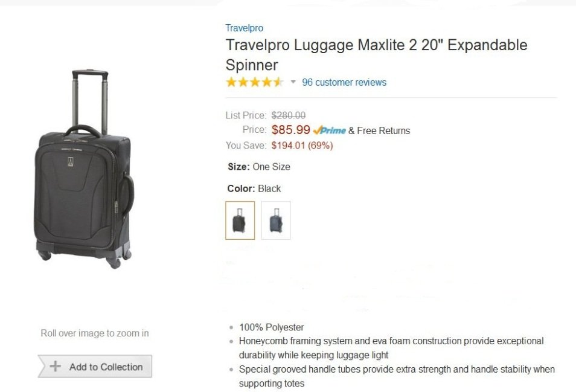Select the black luggage color swatch
576x392 pixels.
pos(240,220)
